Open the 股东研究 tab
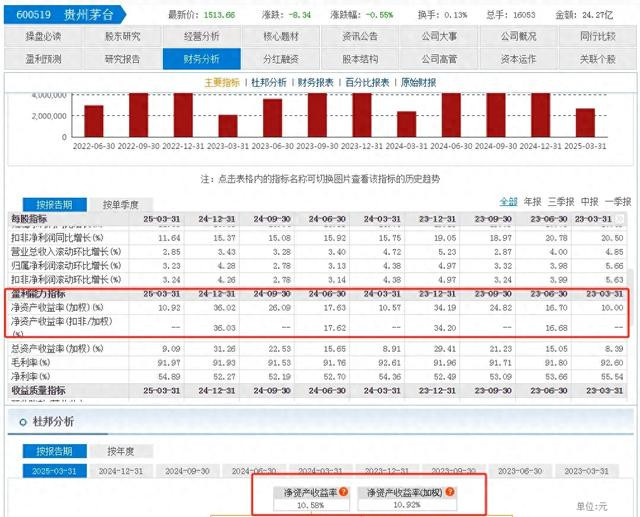Viewport: 640px width, 517px height. click(x=122, y=36)
